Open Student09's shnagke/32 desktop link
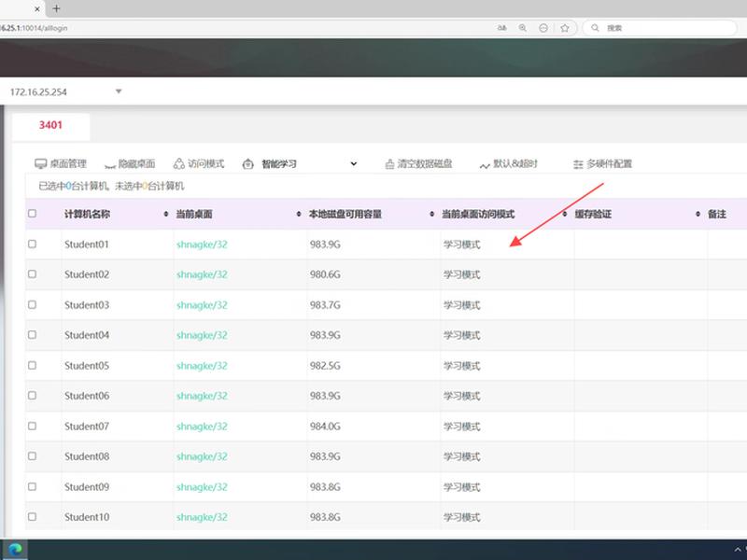The height and width of the screenshot is (560, 747). click(x=202, y=487)
